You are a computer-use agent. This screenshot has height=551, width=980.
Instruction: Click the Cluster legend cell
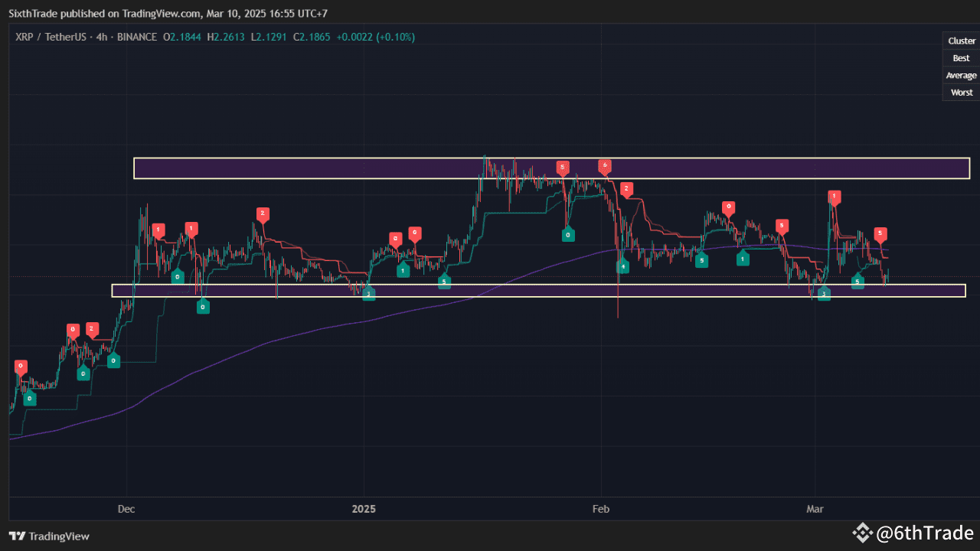(x=962, y=41)
